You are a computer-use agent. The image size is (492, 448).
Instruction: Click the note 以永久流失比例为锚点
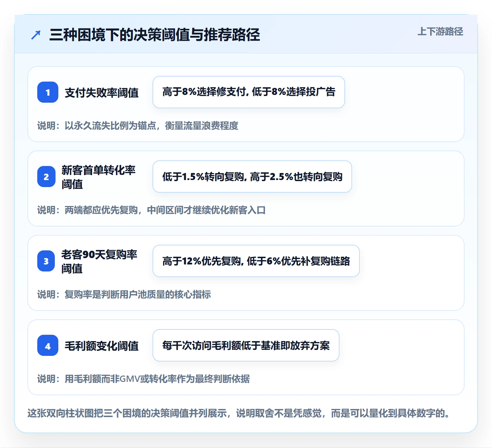click(138, 126)
